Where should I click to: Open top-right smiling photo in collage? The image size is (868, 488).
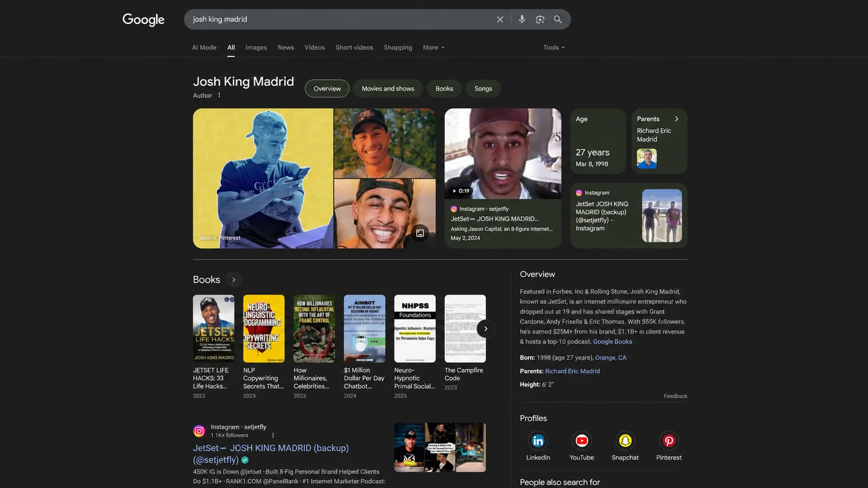click(x=385, y=143)
